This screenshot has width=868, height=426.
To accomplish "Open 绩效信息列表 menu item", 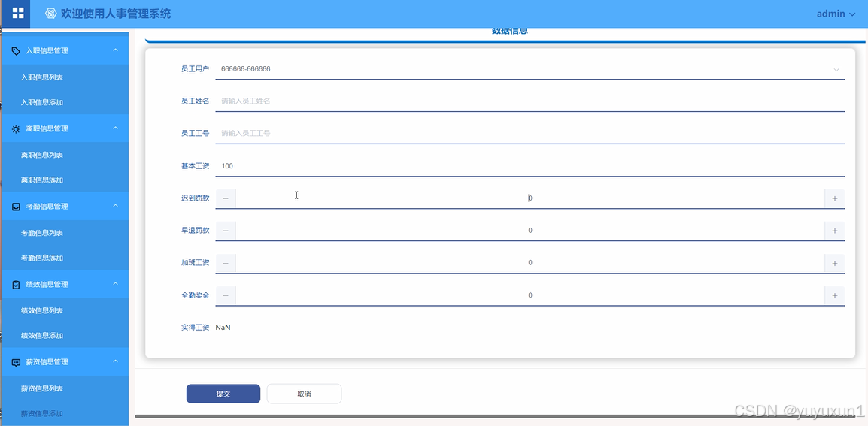I will tap(42, 310).
